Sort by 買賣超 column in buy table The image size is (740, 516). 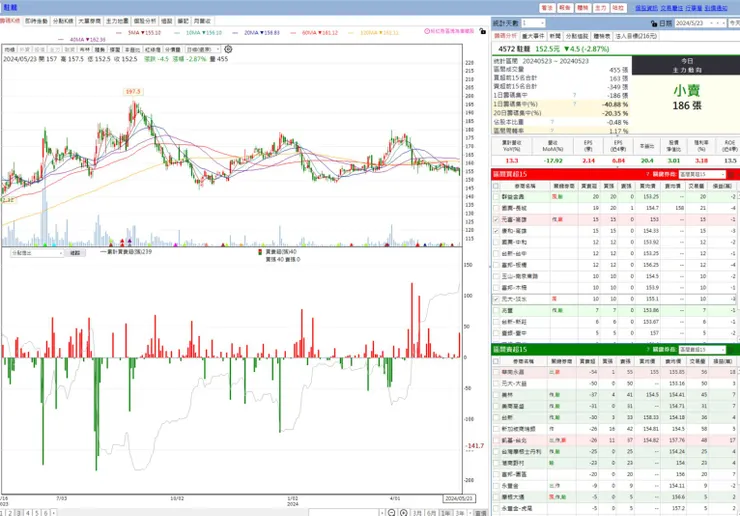pos(589,186)
